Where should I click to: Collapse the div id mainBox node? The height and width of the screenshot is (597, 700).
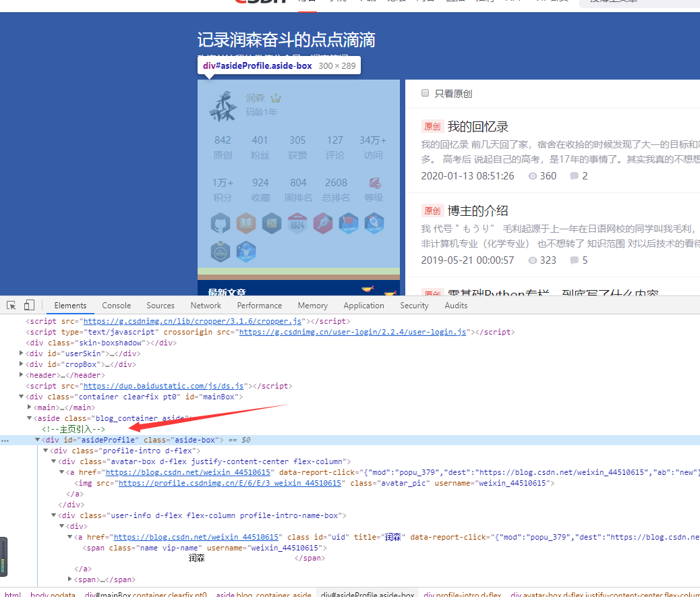click(21, 397)
